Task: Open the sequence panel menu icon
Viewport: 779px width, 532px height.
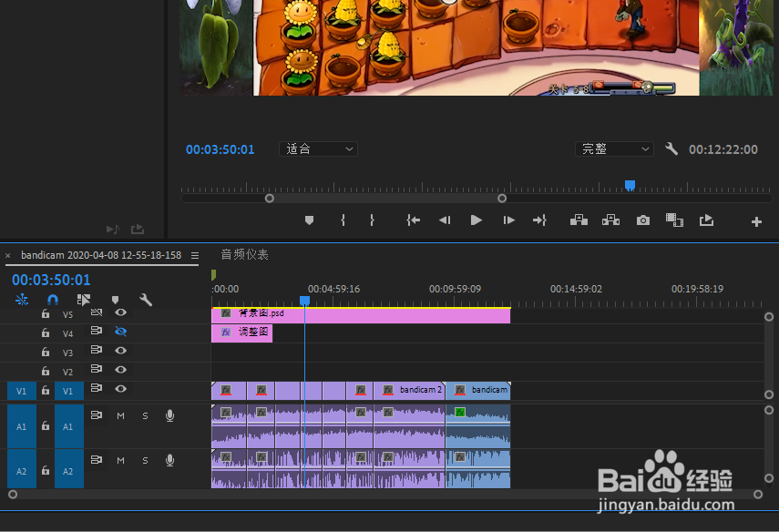Action: (x=195, y=255)
